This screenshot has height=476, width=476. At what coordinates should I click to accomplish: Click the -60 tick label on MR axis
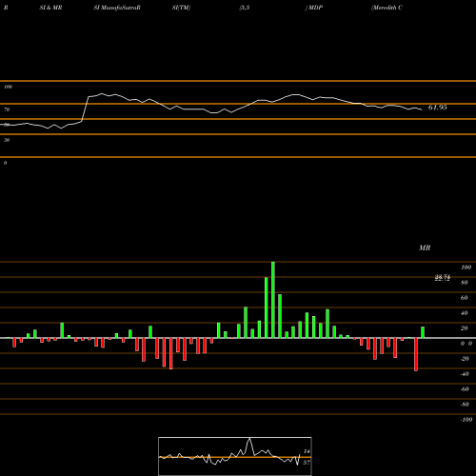[465, 389]
